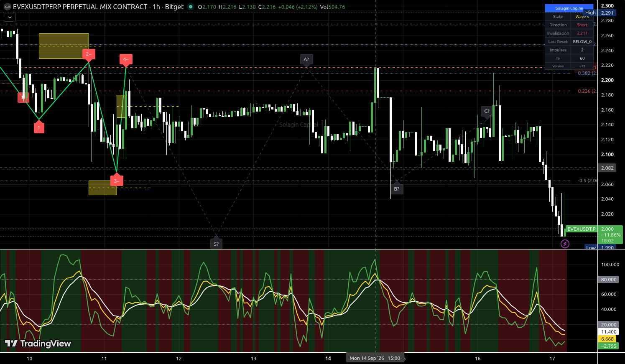The image size is (625, 364).
Task: Click the green market status dot
Action: point(191,7)
